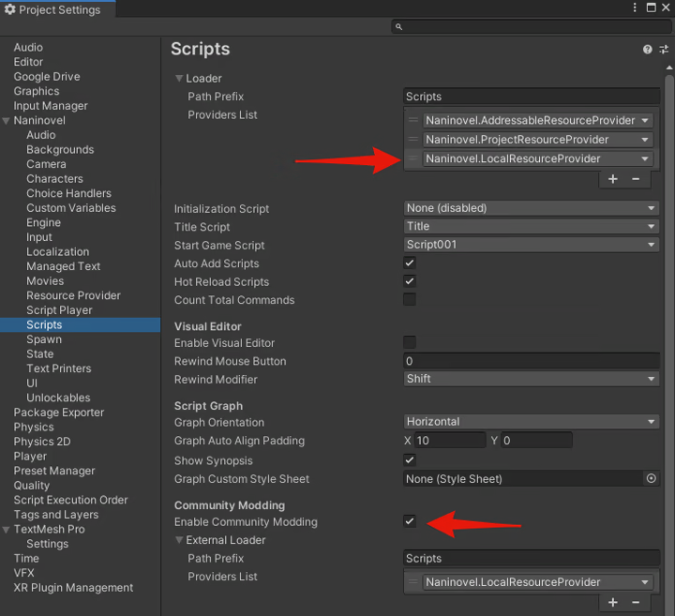675x616 pixels.
Task: Open the Initialization Script dropdown
Action: (x=531, y=208)
